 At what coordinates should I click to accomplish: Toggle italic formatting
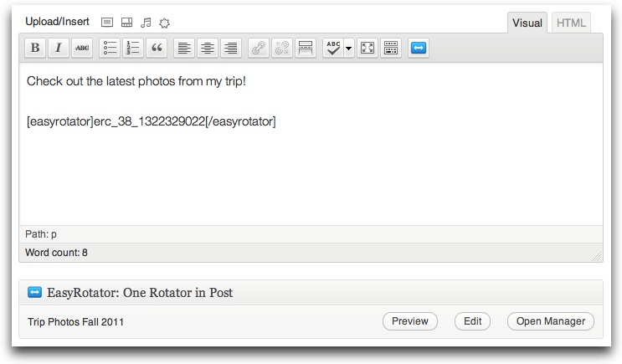[x=58, y=49]
